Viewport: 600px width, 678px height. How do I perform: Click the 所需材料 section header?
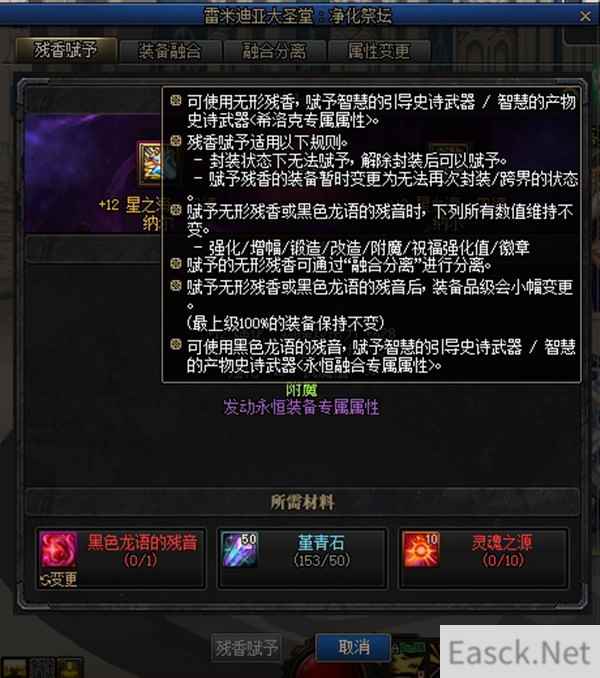(x=302, y=502)
